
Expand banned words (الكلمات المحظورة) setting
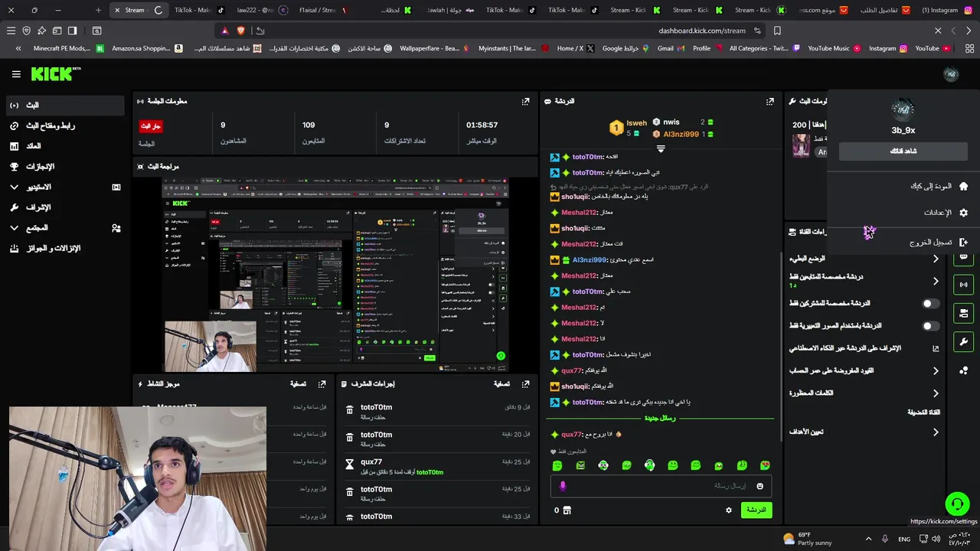[x=936, y=393]
